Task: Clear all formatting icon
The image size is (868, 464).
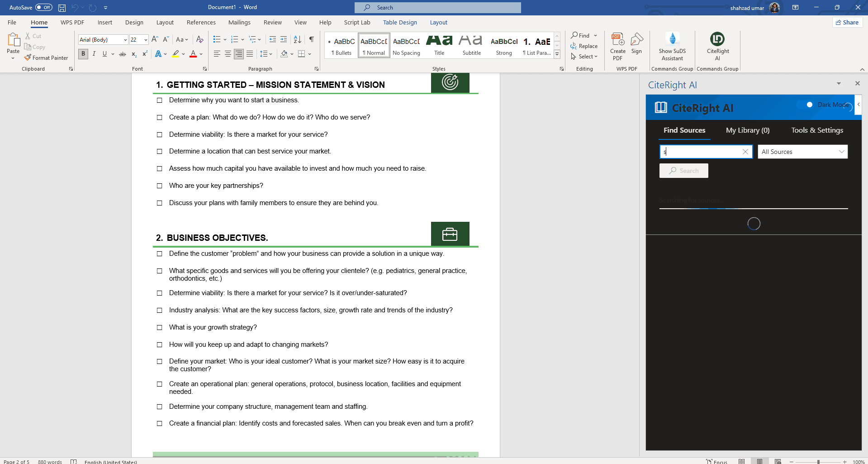Action: coord(199,39)
